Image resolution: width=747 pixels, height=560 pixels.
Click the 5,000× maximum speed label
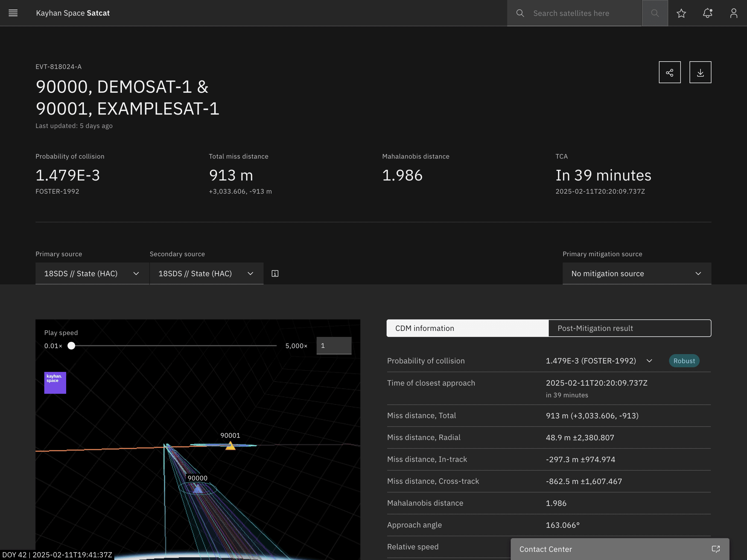click(x=296, y=346)
